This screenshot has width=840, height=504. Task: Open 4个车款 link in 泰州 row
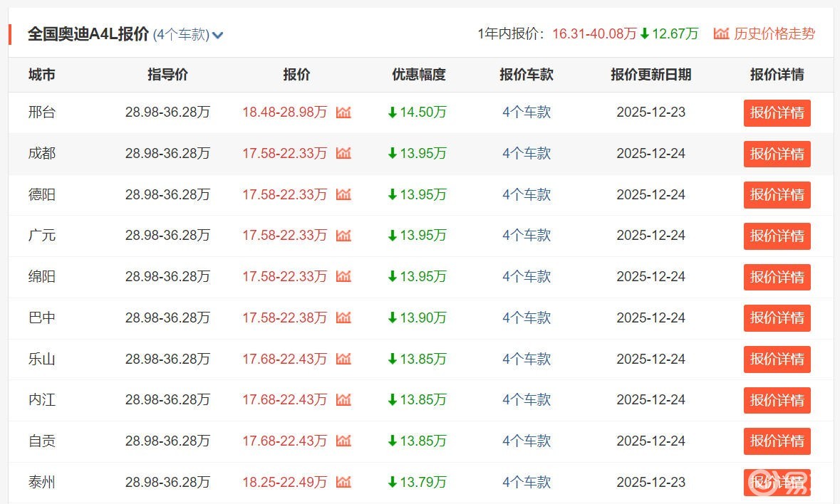point(527,482)
